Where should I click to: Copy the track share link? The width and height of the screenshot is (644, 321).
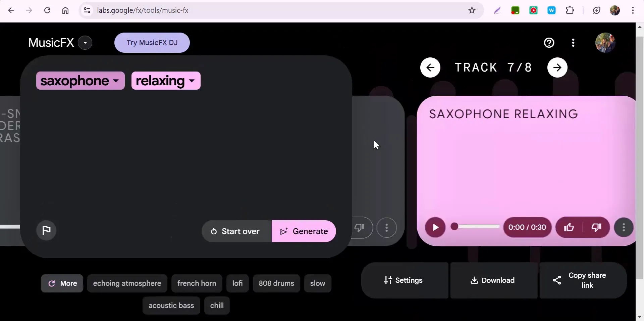pyautogui.click(x=583, y=280)
